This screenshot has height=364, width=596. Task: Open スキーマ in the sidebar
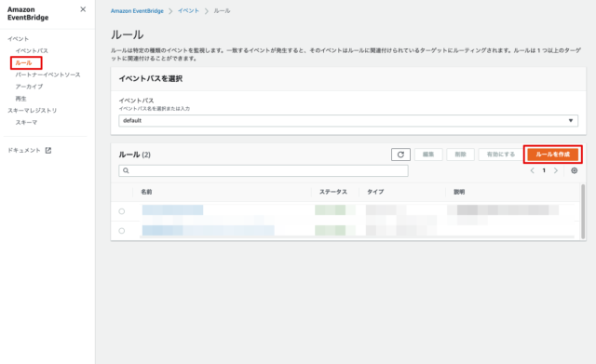pyautogui.click(x=26, y=122)
